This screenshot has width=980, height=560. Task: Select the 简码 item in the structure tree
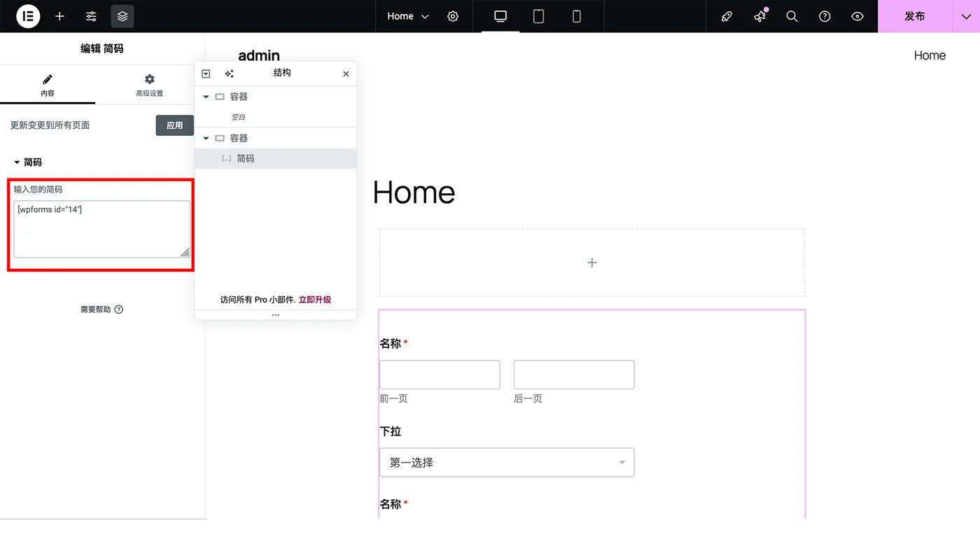246,158
